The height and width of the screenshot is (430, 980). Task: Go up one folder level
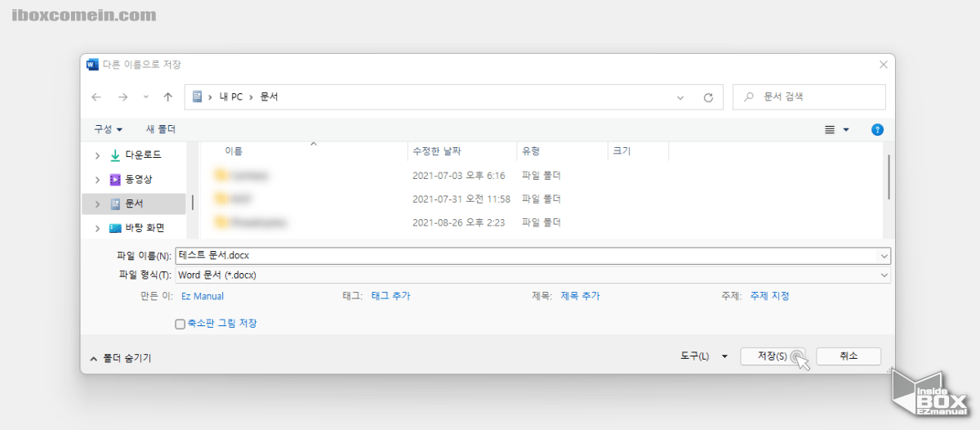[167, 96]
